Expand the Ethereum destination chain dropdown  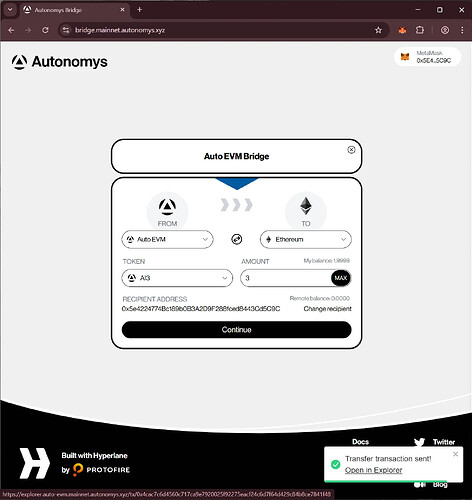tap(306, 239)
